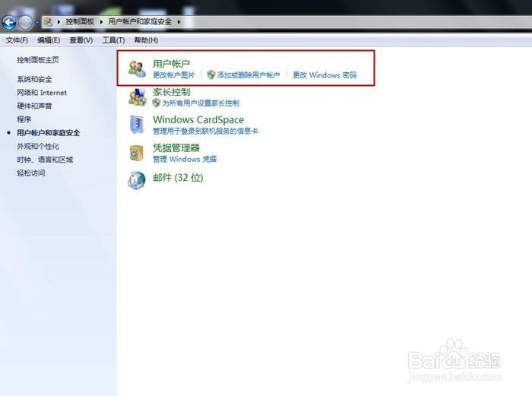
Task: Select 系统和安全 in the sidebar
Action: coord(35,79)
